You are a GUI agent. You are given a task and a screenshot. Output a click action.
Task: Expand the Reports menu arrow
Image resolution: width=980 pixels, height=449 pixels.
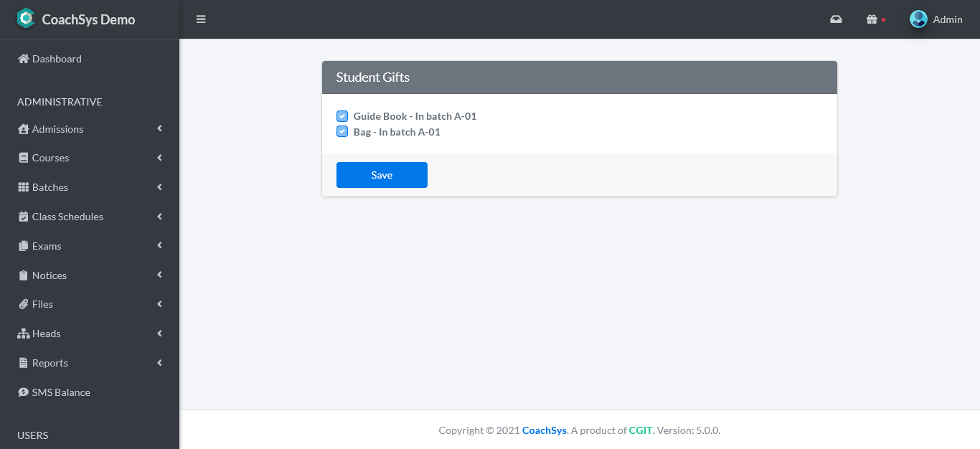159,363
